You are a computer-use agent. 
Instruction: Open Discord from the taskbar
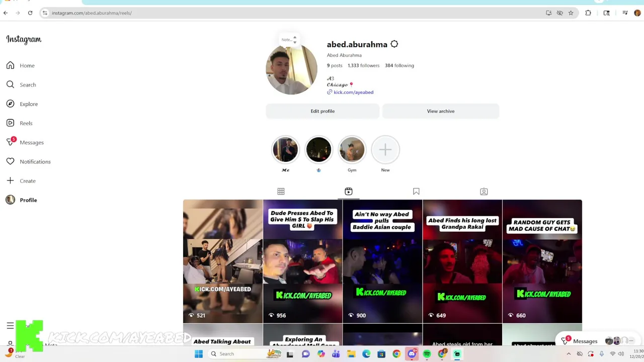tap(412, 354)
